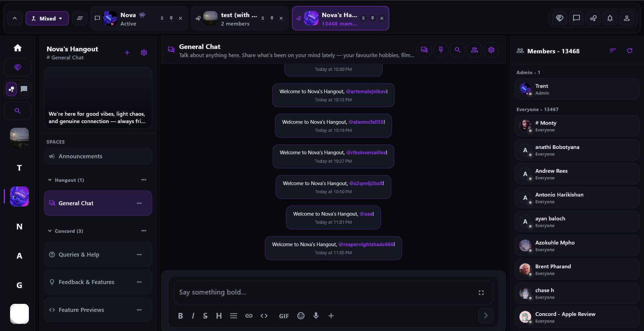Click the notifications bell icon
This screenshot has height=331, width=644.
pos(610,18)
